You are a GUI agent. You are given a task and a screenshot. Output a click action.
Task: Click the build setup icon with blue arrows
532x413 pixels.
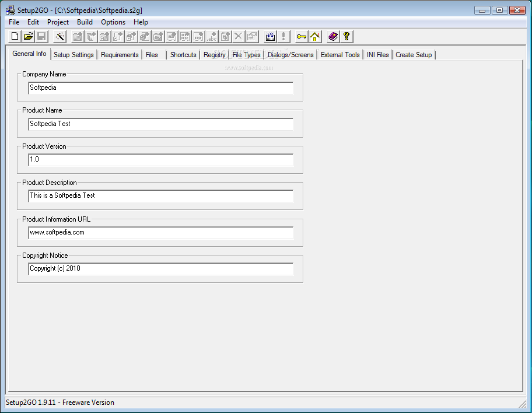tap(271, 36)
